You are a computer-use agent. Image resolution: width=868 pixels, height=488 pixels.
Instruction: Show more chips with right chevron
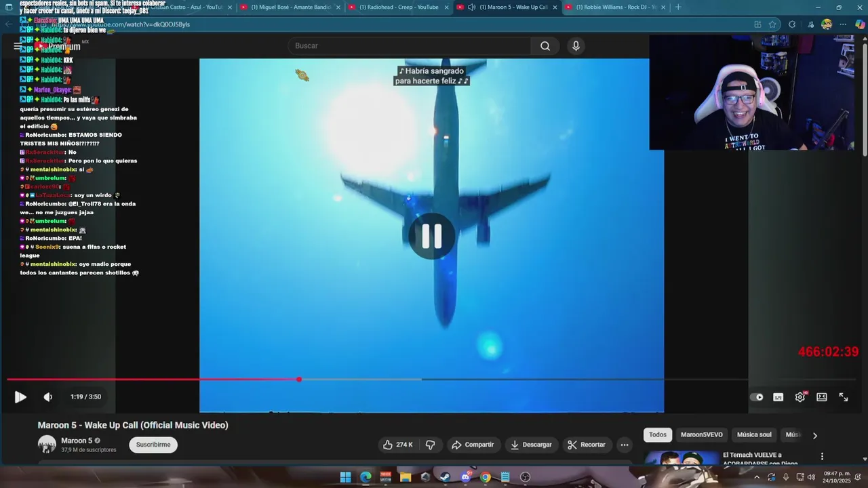tap(815, 436)
